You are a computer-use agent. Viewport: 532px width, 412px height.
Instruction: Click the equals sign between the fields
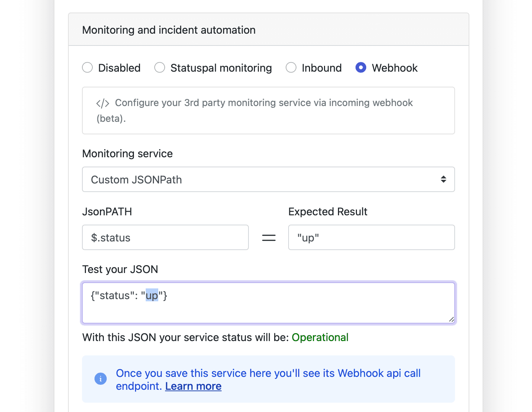pos(269,238)
